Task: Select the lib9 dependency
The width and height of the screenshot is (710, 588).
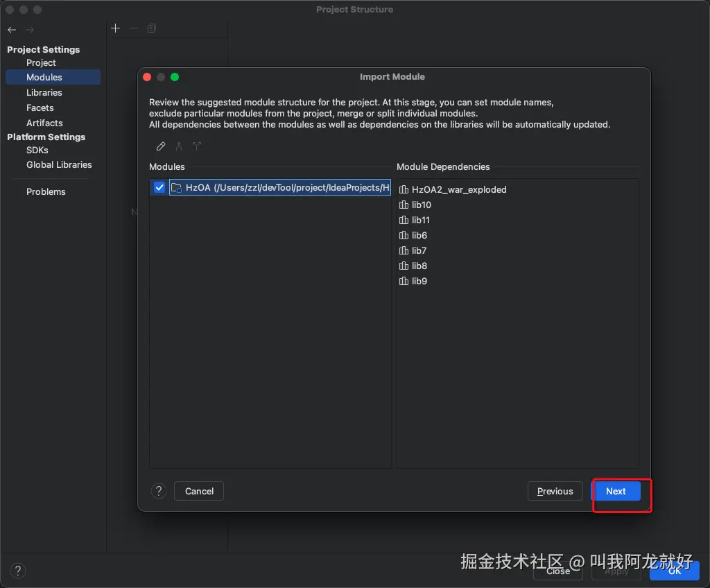Action: (x=419, y=281)
